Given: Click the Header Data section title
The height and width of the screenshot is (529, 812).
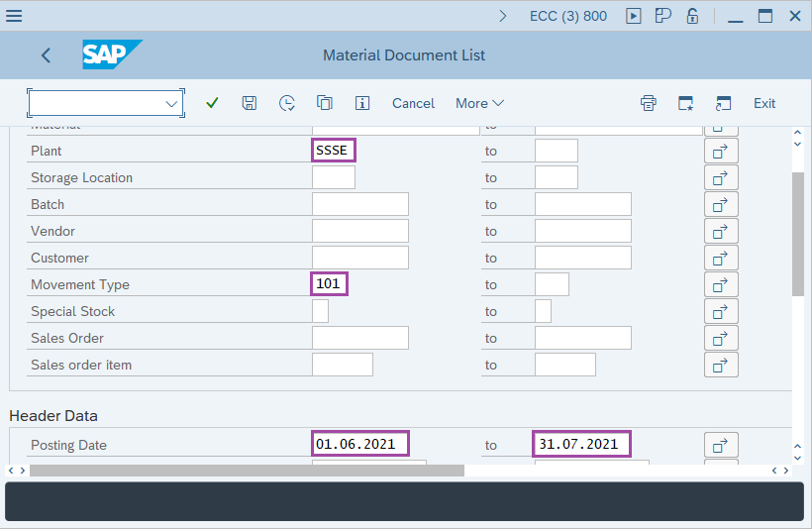Looking at the screenshot, I should [x=53, y=416].
